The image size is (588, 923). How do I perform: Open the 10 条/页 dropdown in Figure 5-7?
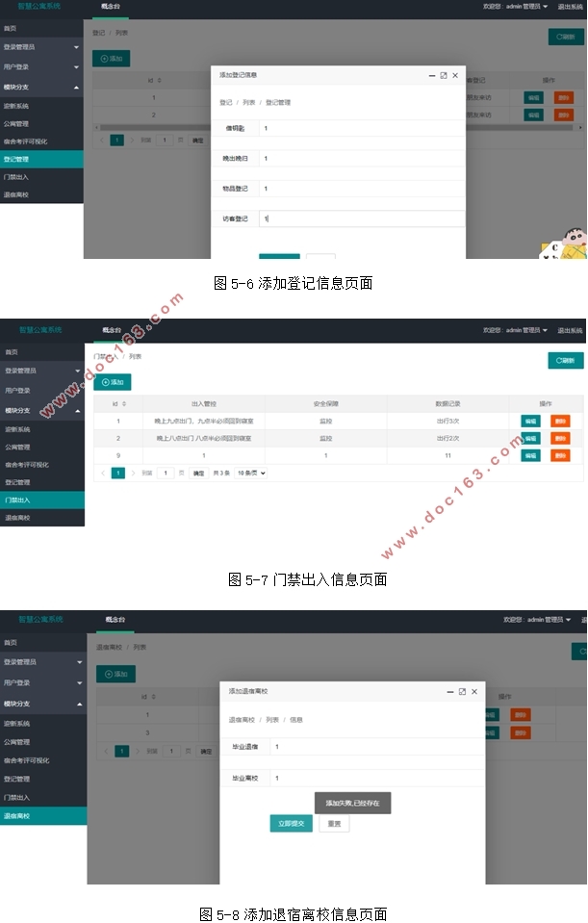[251, 473]
